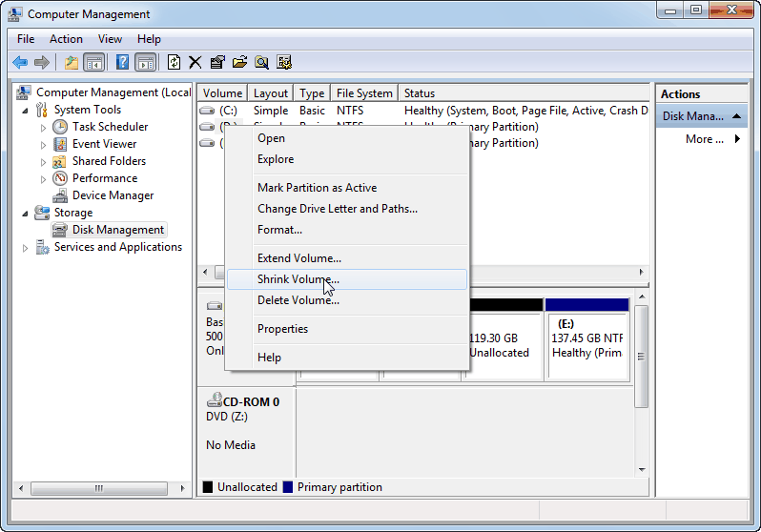The image size is (761, 532).
Task: Click the Disk Management tree icon
Action: [60, 230]
